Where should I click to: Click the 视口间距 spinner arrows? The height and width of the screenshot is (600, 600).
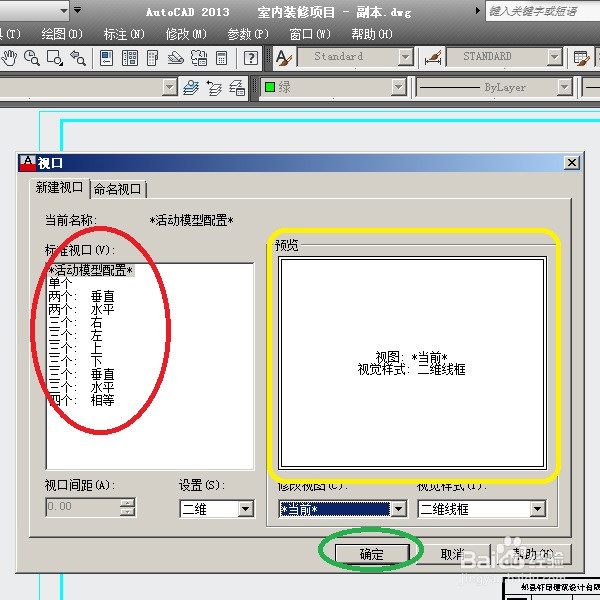click(128, 507)
